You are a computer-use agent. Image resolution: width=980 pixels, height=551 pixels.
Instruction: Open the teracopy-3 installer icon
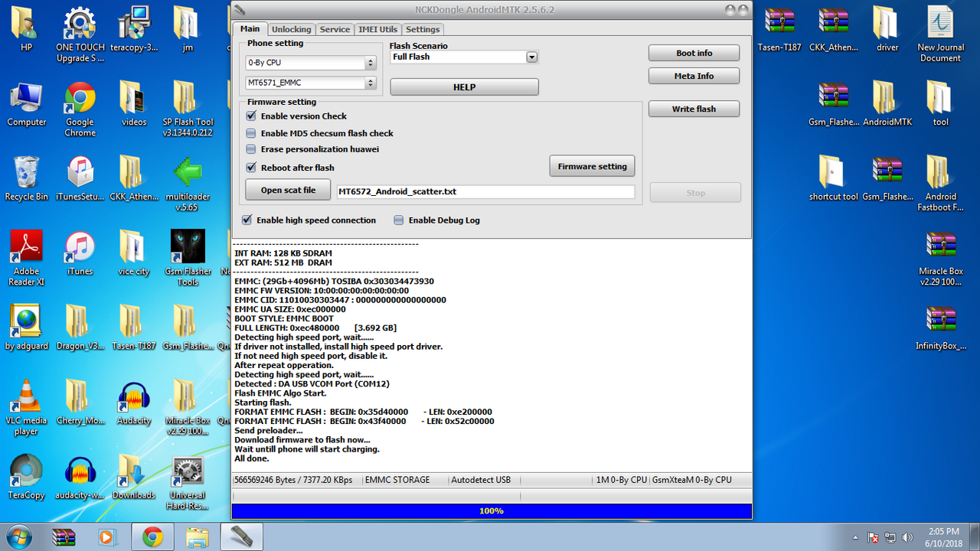click(x=134, y=29)
